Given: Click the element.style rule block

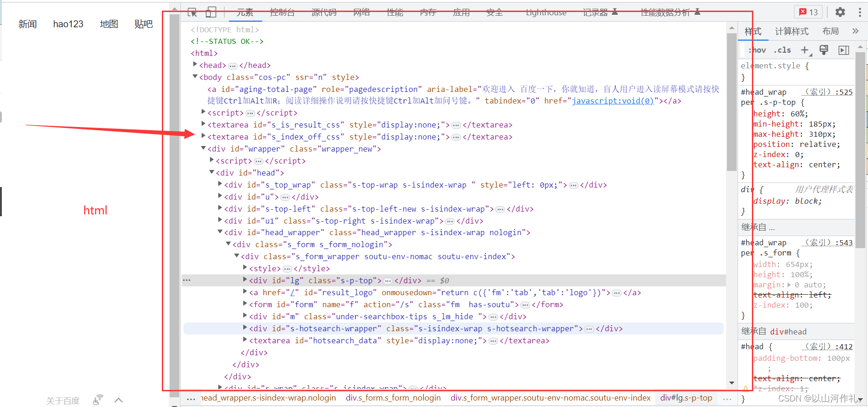Looking at the screenshot, I should 796,72.
